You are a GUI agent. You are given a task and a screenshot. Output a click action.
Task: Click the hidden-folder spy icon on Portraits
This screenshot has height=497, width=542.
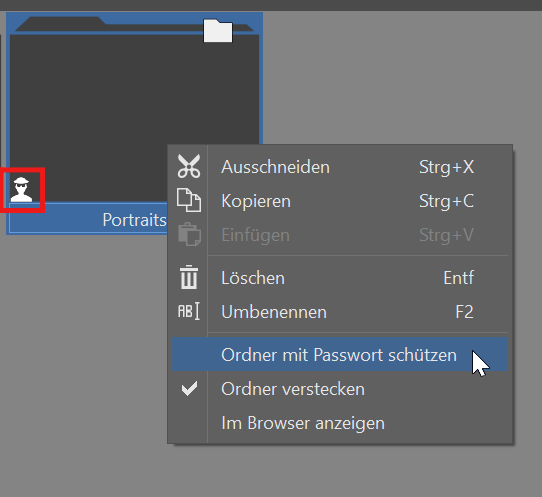tap(21, 189)
